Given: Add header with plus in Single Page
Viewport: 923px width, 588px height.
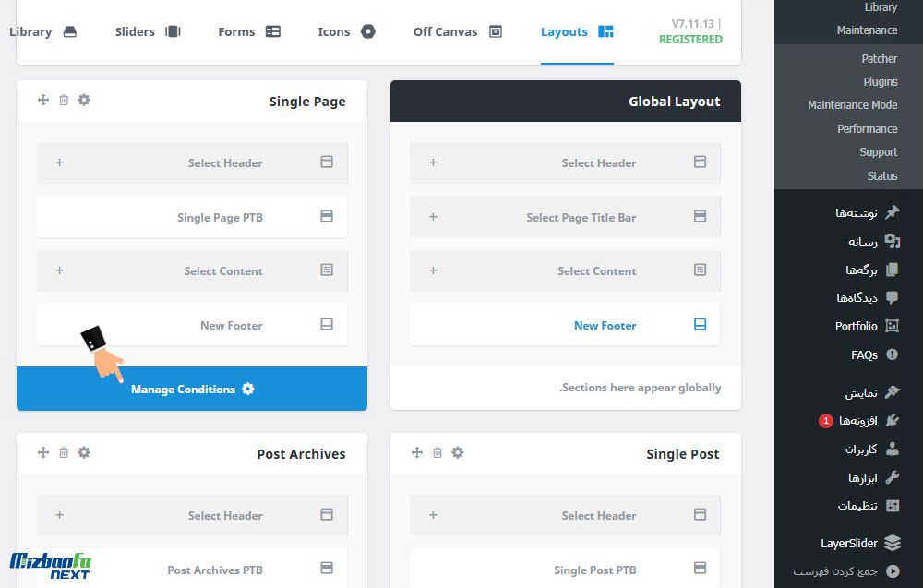Looking at the screenshot, I should tap(59, 162).
